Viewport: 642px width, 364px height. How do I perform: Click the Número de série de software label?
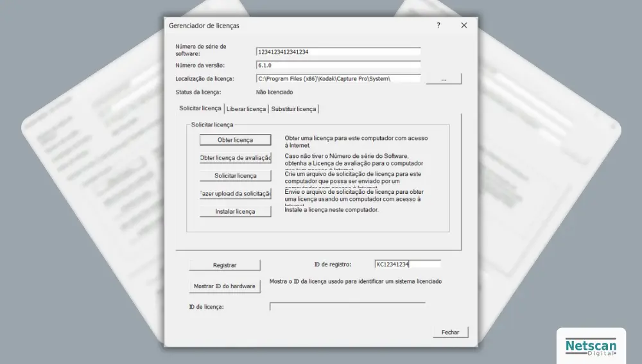coord(200,50)
